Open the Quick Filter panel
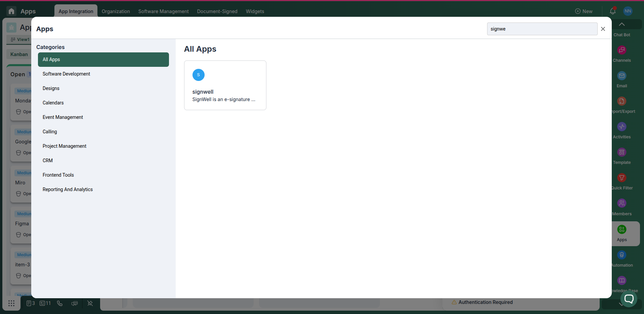This screenshot has width=644, height=314. click(x=622, y=178)
